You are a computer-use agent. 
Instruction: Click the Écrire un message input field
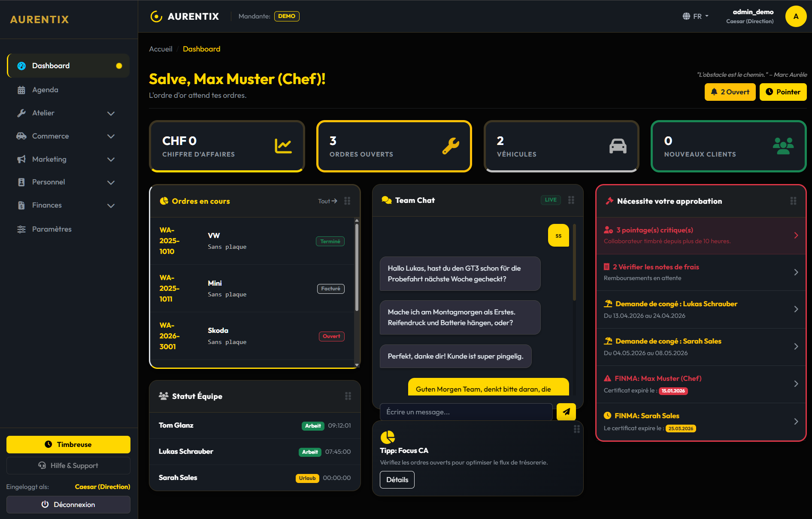[466, 412]
